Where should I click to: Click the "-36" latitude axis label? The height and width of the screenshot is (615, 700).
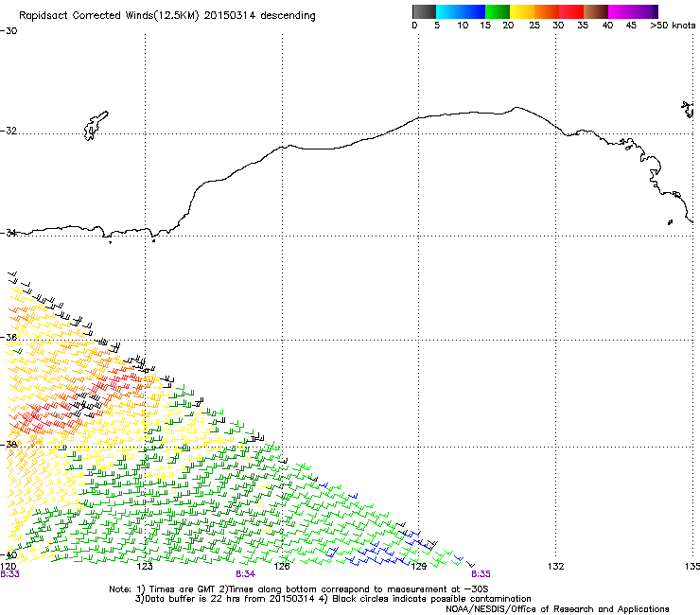[9, 337]
